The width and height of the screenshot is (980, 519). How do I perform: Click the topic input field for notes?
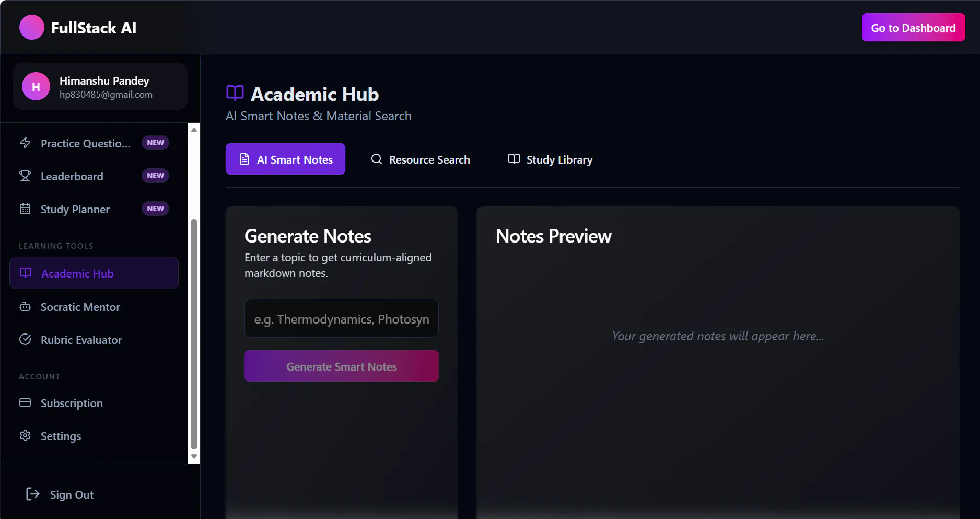[342, 318]
